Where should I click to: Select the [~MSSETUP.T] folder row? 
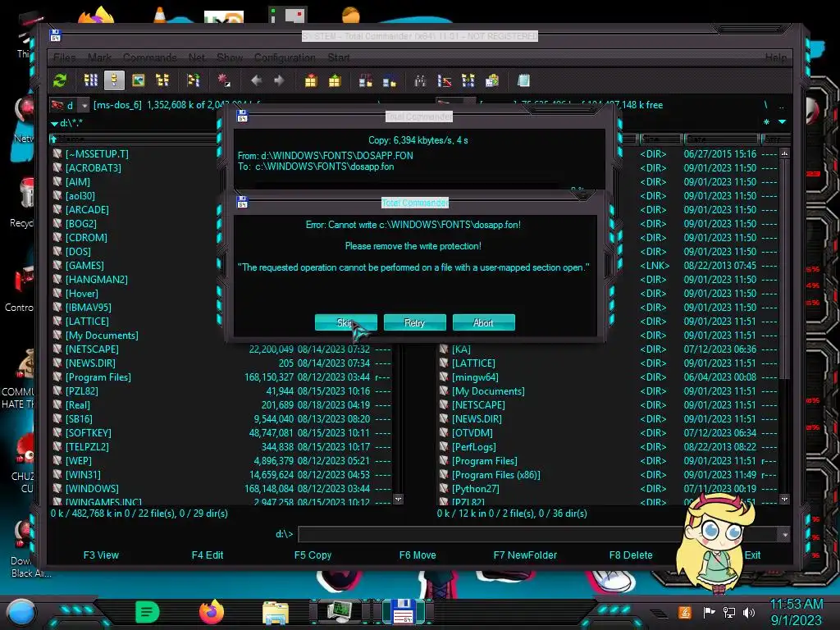132,153
